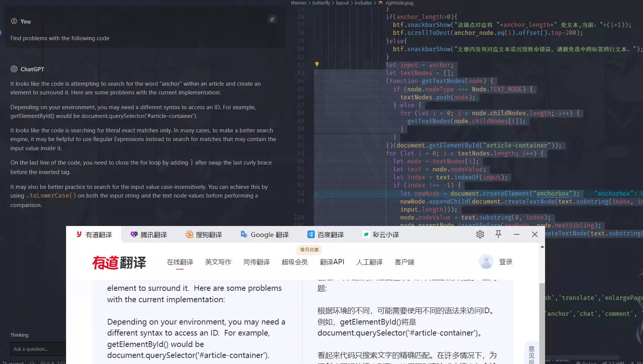The height and width of the screenshot is (364, 643).
Task: Open 彩云小译 translator tab
Action: (381, 235)
